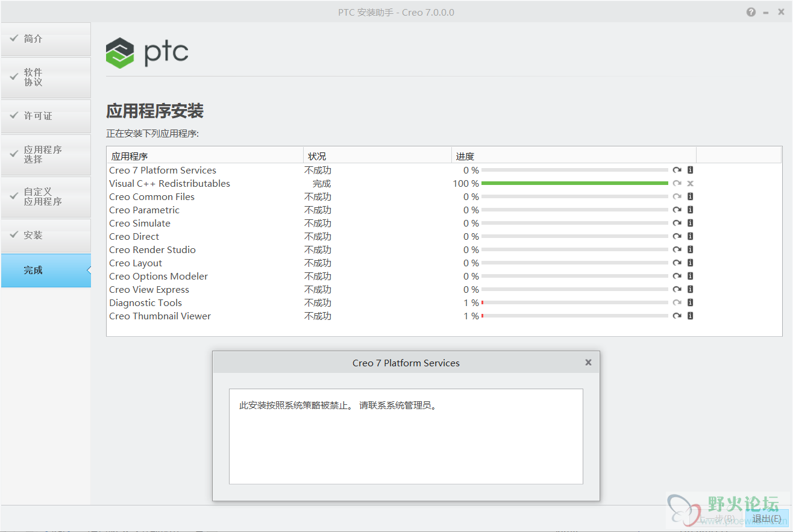This screenshot has height=532, width=793.
Task: Show info for Creo View Express
Action: (691, 289)
